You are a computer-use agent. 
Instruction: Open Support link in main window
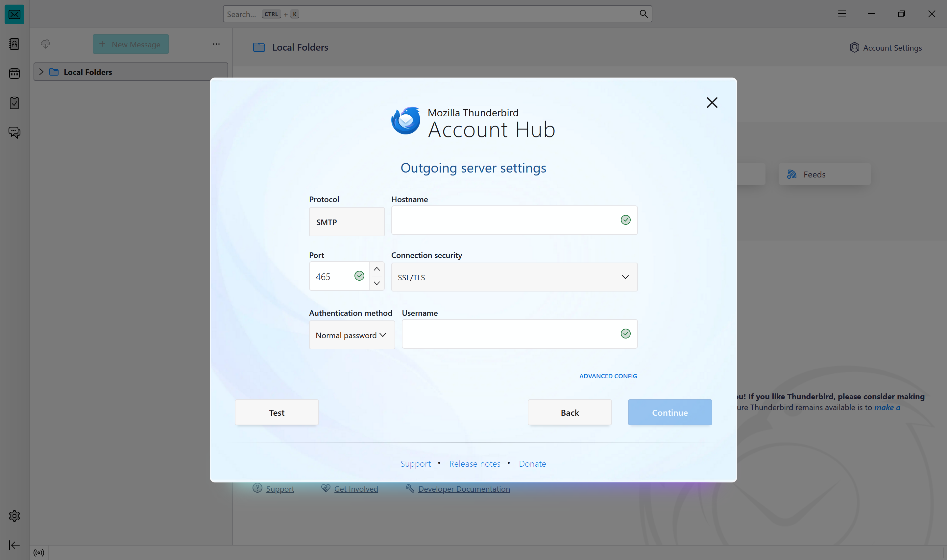coord(280,489)
